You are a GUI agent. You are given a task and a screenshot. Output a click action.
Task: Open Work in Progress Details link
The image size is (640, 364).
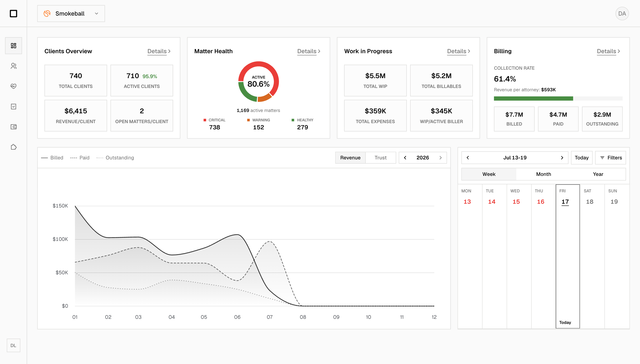coord(459,51)
